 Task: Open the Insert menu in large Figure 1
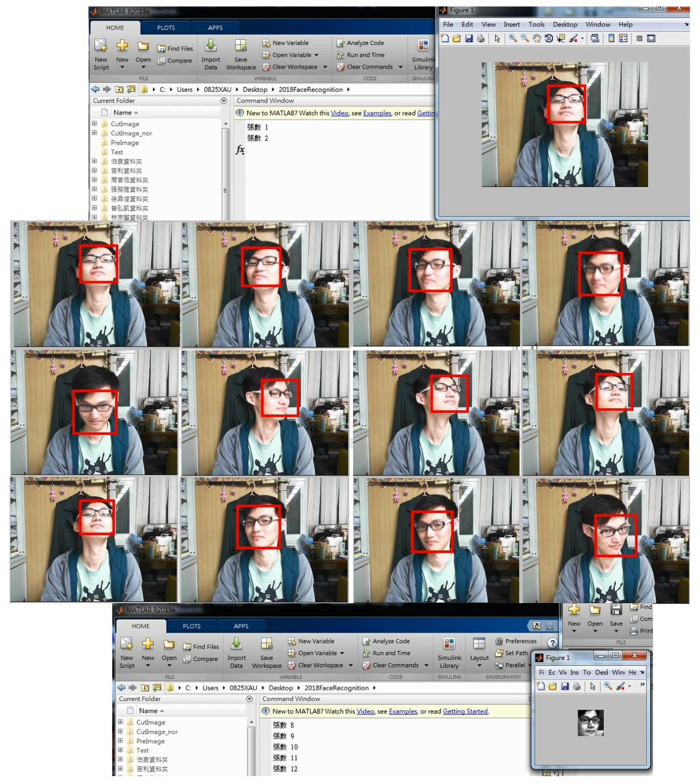pyautogui.click(x=511, y=24)
